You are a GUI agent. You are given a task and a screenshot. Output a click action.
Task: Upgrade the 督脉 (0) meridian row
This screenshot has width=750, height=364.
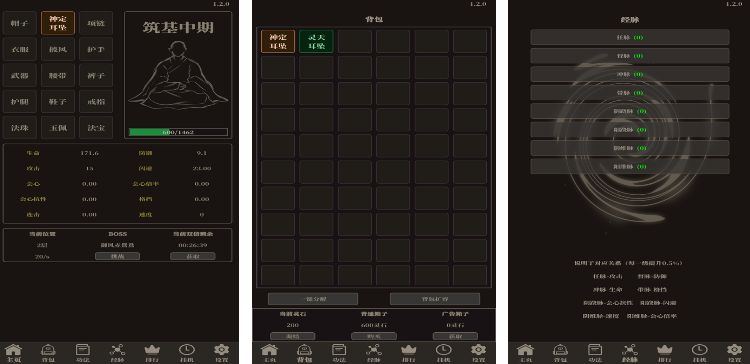coord(630,55)
